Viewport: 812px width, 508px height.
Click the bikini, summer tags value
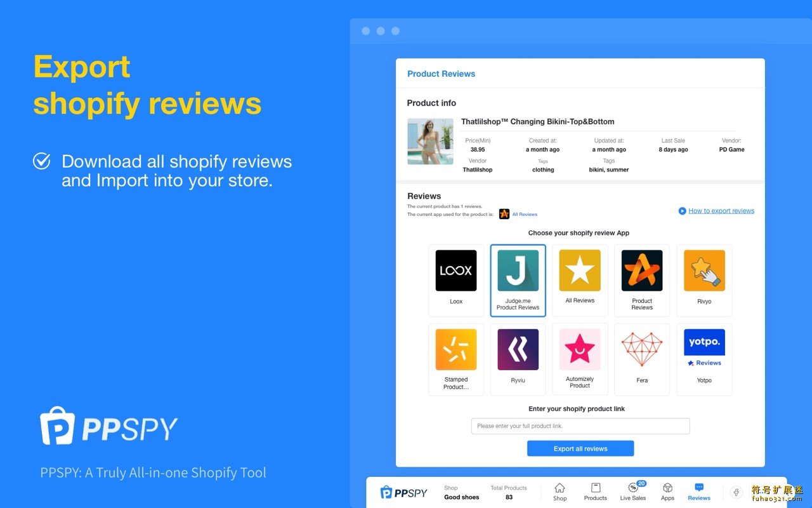click(x=609, y=170)
